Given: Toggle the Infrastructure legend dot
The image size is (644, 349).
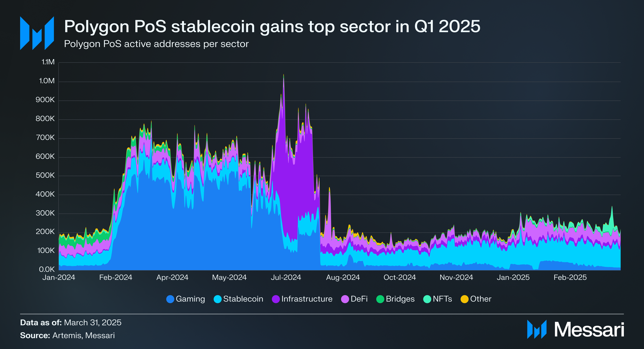Looking at the screenshot, I should click(276, 299).
